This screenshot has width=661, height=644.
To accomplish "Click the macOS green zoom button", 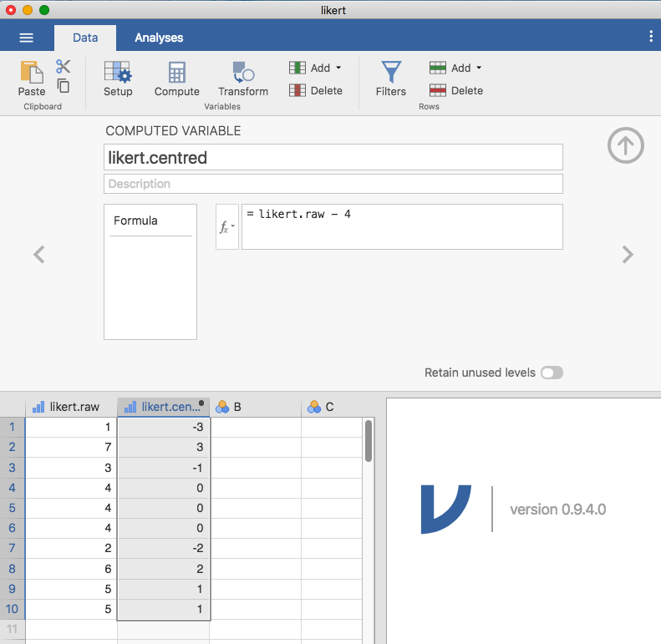I will coord(44,10).
